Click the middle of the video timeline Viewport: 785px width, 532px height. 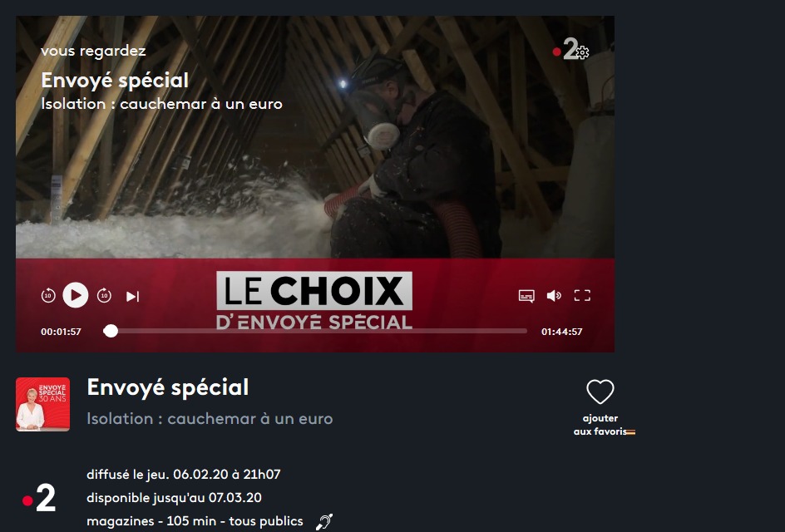(x=315, y=331)
